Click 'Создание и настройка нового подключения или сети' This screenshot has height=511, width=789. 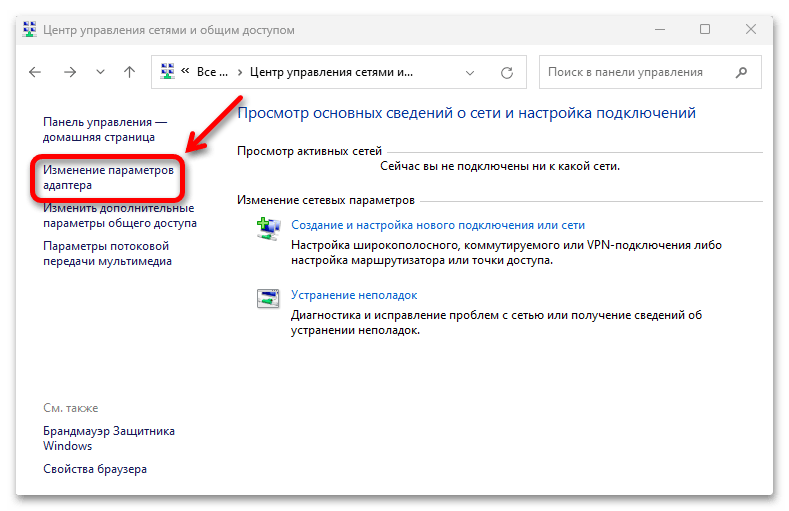438,225
